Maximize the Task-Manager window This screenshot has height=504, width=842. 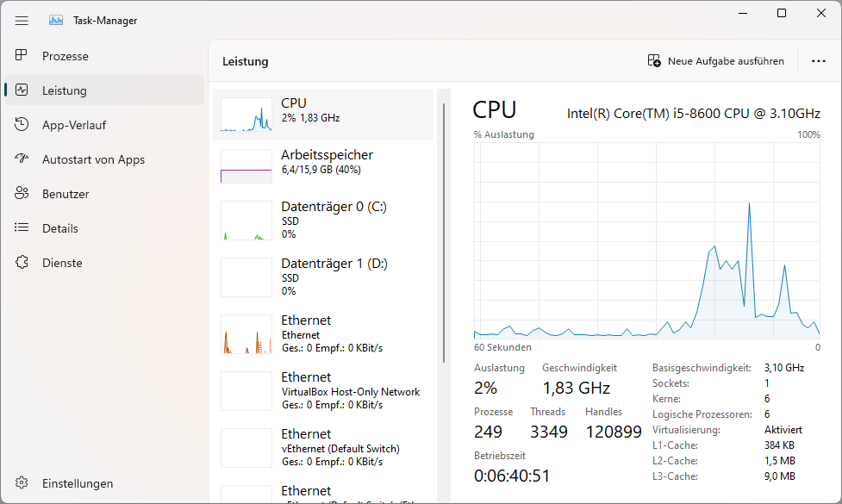[782, 13]
